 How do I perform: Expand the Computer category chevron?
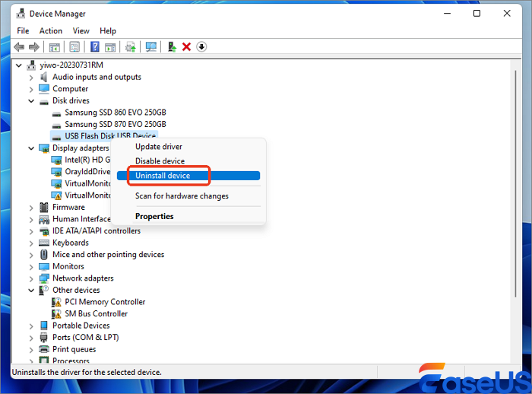pos(31,90)
